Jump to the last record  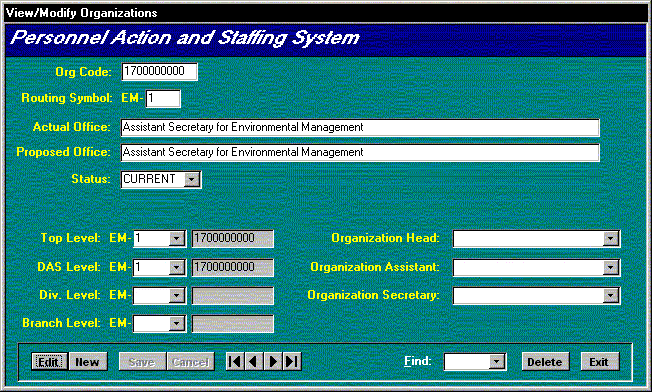292,361
